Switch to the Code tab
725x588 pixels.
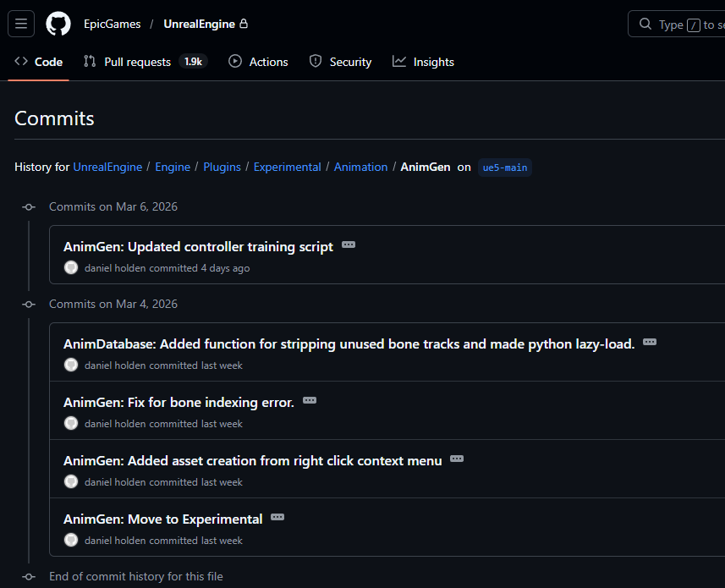(x=38, y=62)
